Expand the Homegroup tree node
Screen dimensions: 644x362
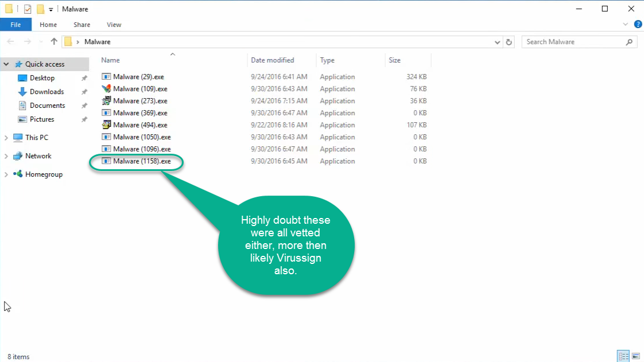(6, 174)
